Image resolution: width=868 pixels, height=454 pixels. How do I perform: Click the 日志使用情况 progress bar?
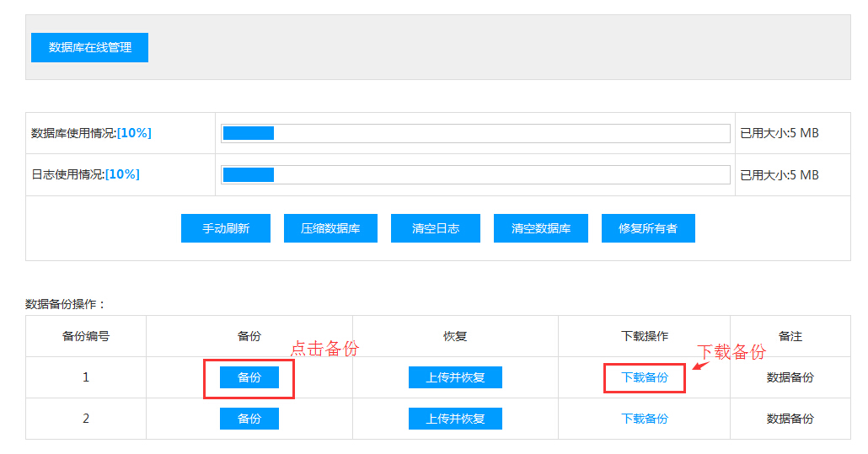point(475,174)
